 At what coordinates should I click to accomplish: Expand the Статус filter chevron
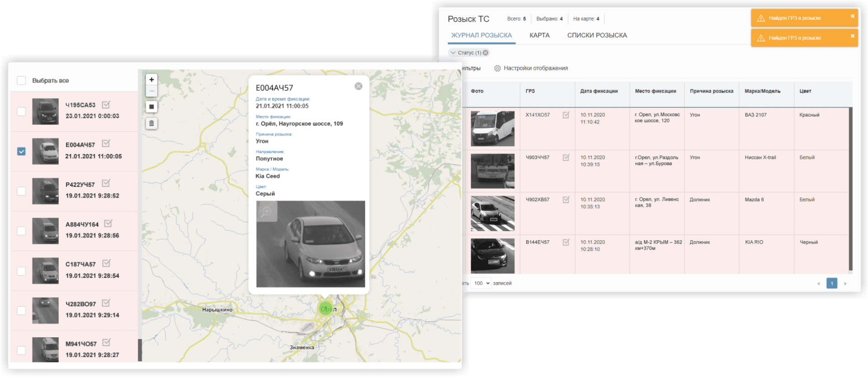tap(453, 53)
